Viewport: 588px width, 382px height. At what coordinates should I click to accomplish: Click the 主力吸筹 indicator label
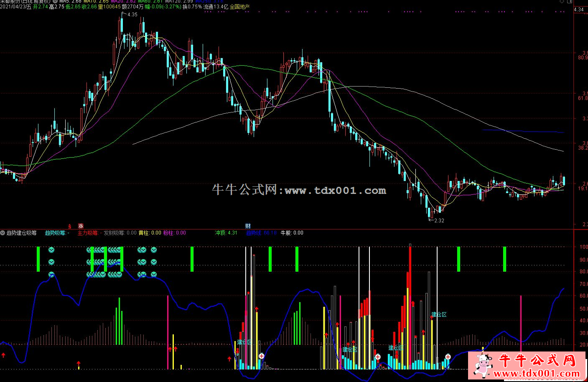pos(88,233)
